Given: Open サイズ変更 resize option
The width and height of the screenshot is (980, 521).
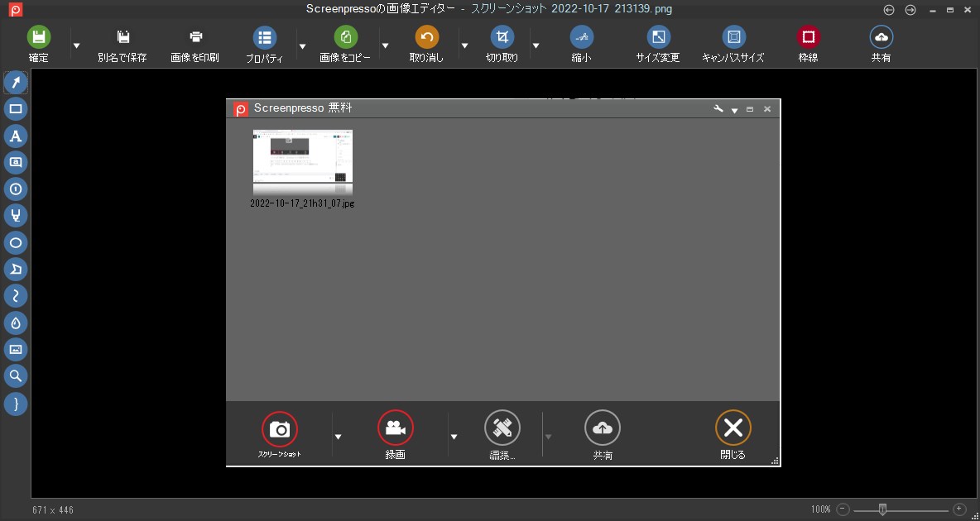Looking at the screenshot, I should coord(657,44).
